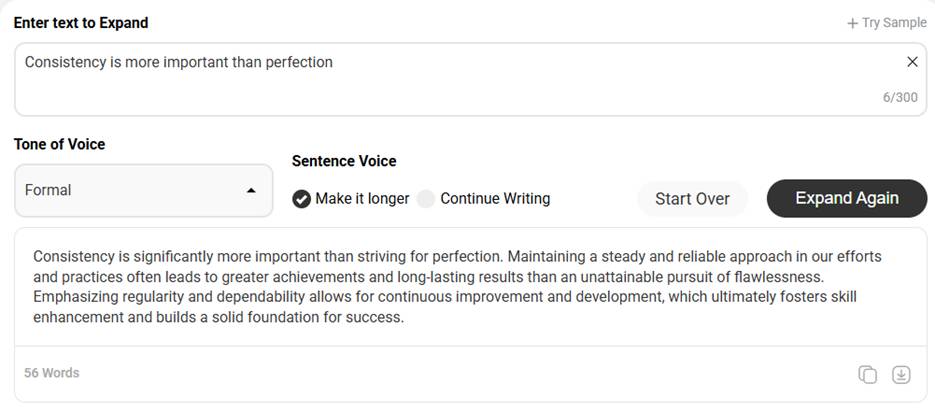Click the Expand Again button
935x412 pixels.
[847, 198]
